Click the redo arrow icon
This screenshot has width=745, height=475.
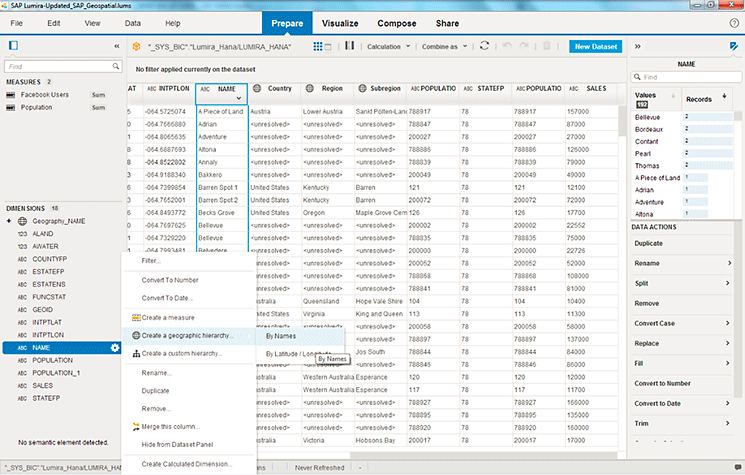(x=524, y=46)
